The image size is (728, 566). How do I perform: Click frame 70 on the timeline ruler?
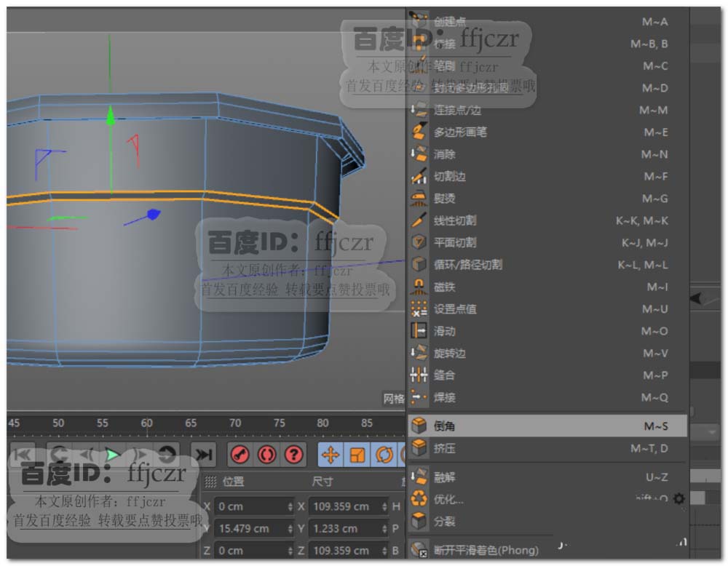[x=235, y=423]
